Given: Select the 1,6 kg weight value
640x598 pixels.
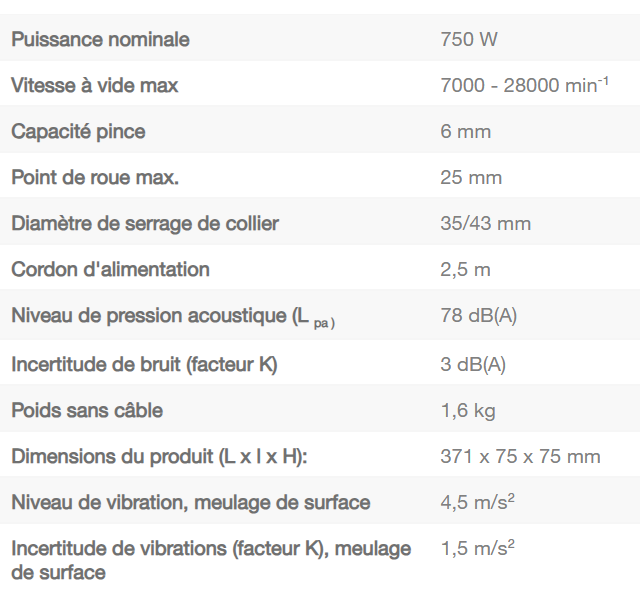Looking at the screenshot, I should pos(468,410).
